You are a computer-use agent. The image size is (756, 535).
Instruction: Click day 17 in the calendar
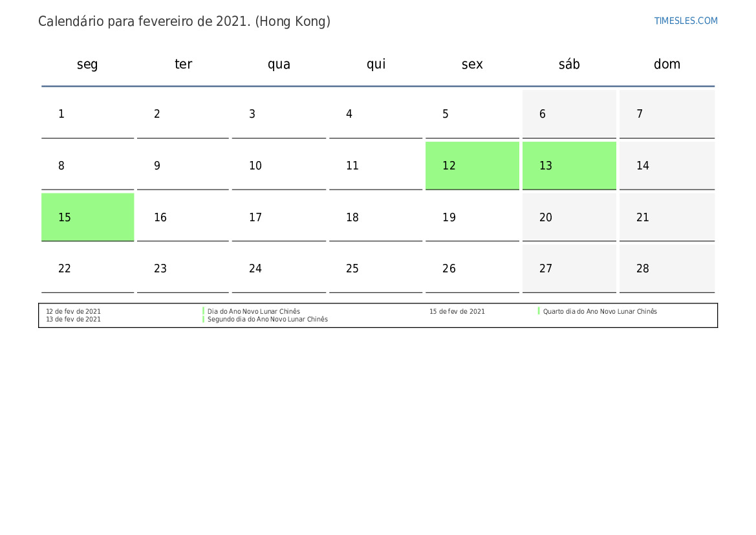(x=279, y=217)
